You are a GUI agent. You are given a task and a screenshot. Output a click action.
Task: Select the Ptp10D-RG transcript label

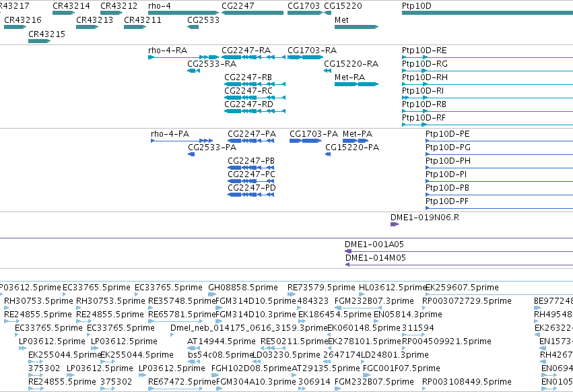point(425,64)
